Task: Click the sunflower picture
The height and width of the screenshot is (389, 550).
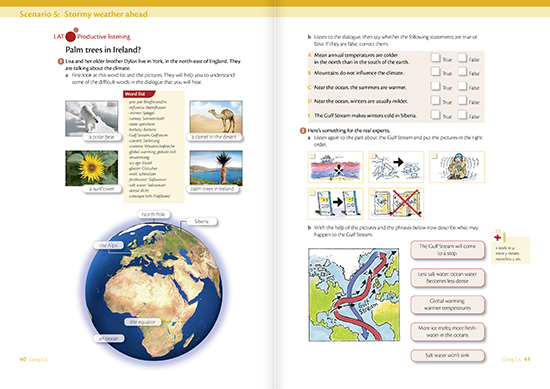Action: [92, 168]
